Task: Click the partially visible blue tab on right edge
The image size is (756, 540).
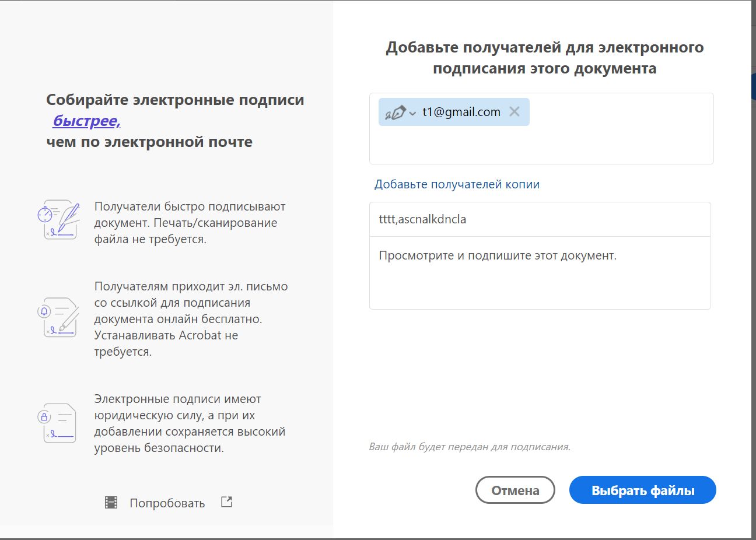Action: coord(753,85)
